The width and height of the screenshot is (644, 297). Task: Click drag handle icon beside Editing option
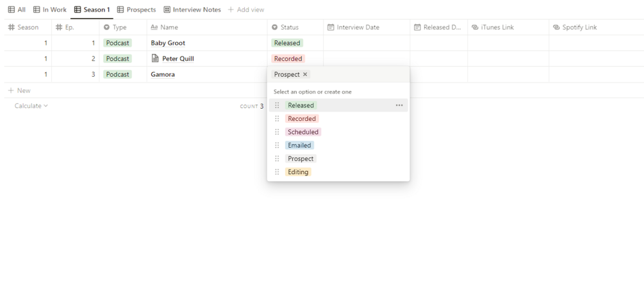pyautogui.click(x=277, y=172)
